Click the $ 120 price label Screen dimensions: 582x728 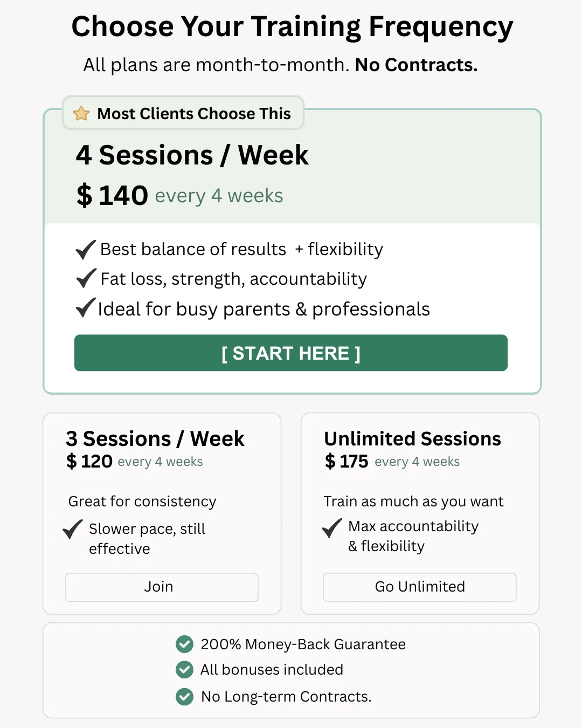click(x=89, y=462)
